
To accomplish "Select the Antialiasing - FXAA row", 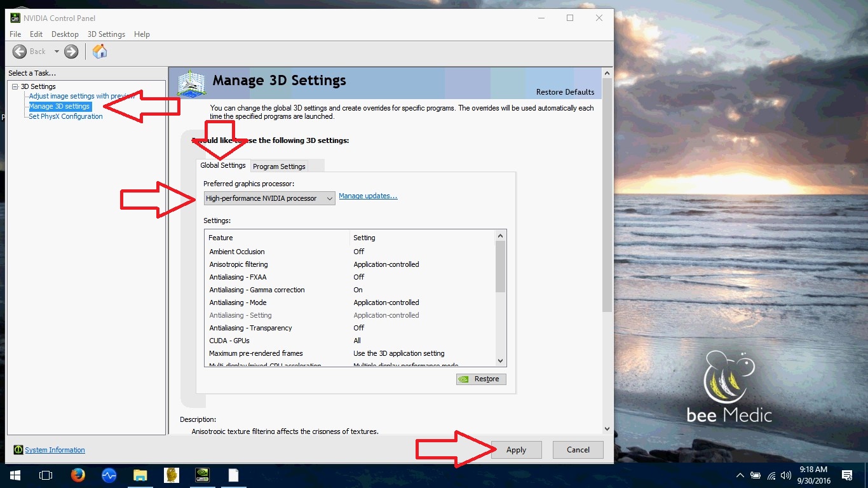I will (x=350, y=277).
